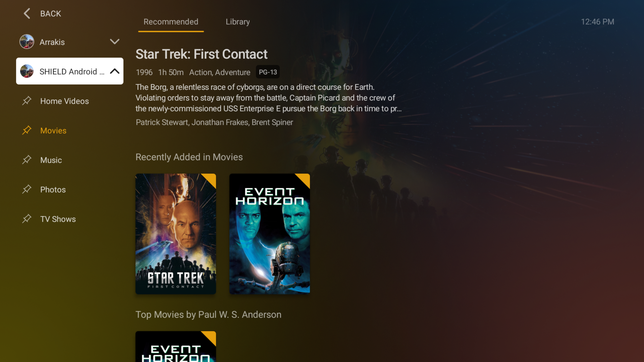Switch to the Library tab
The height and width of the screenshot is (362, 644).
(237, 22)
